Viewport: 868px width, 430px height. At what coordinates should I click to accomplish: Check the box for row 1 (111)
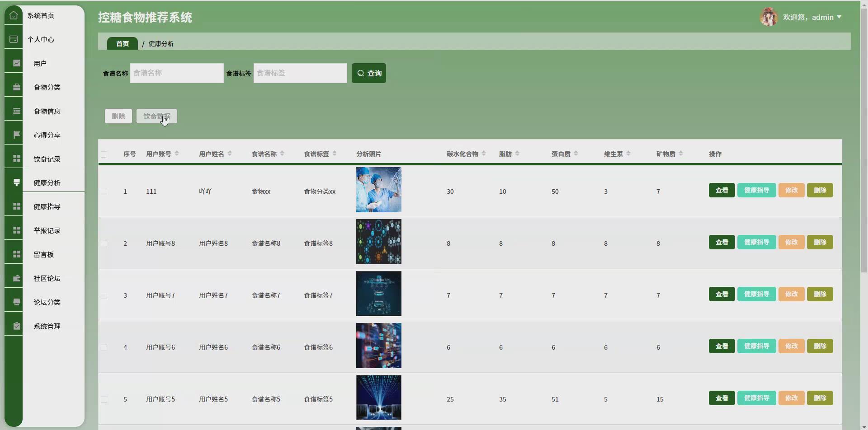pos(104,192)
